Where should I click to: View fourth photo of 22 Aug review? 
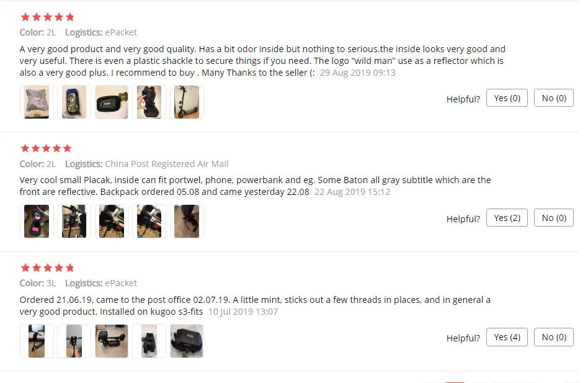point(149,222)
